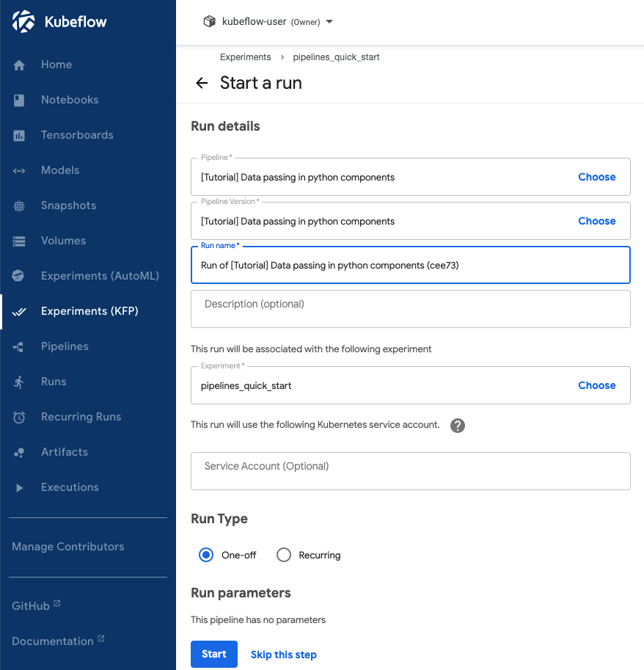Start the run

point(214,654)
